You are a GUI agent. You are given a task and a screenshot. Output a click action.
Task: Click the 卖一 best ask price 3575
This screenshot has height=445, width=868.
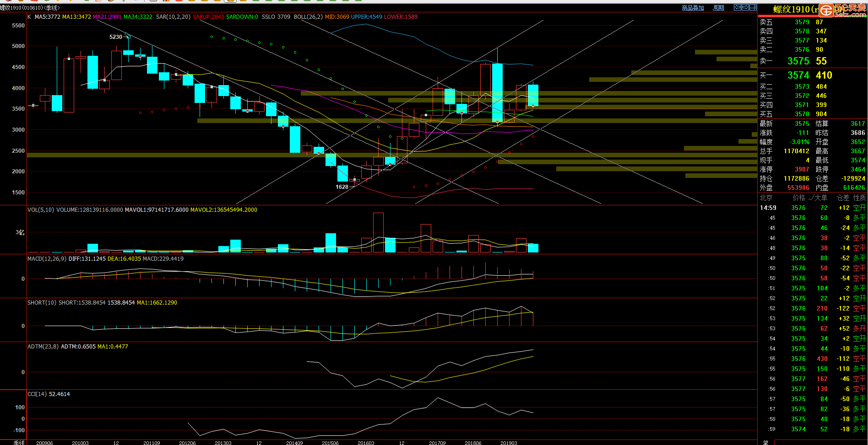point(798,61)
